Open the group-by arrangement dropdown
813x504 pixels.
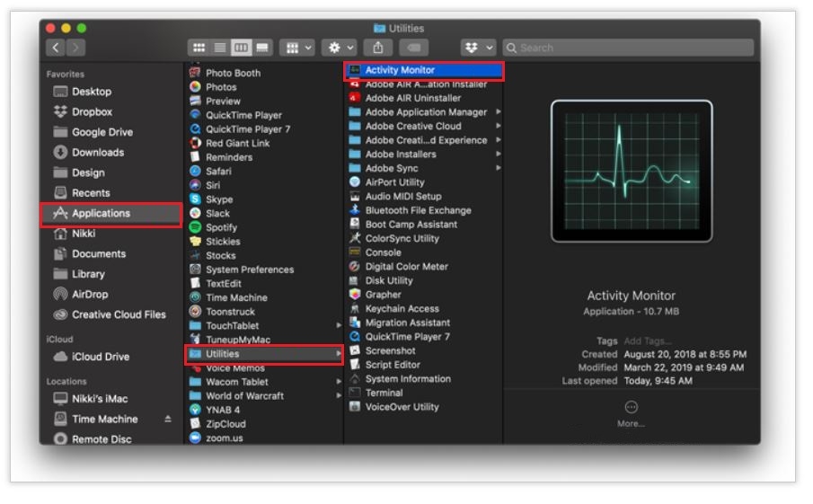coord(297,48)
